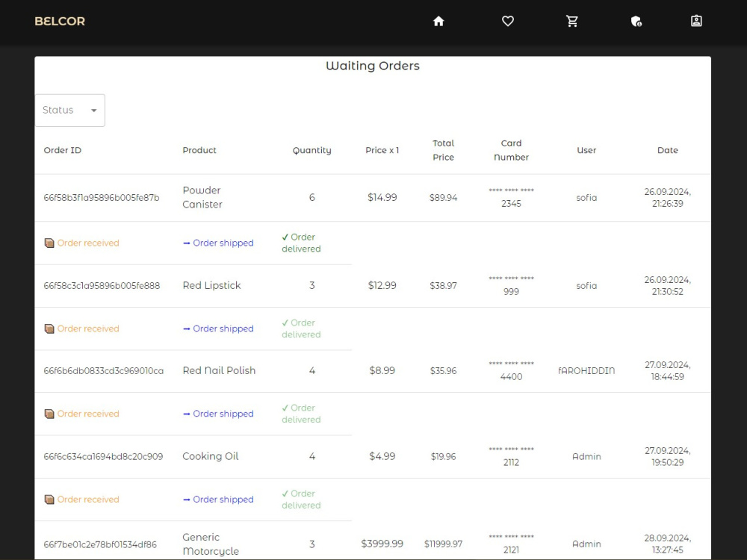This screenshot has height=560, width=747.
Task: Click the date 26.09.2024, 21:26:39
Action: click(667, 198)
